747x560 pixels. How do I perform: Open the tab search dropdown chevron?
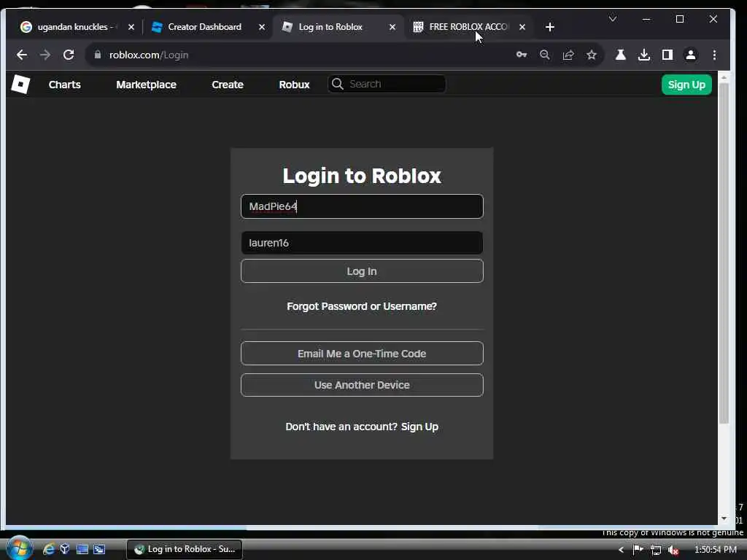613,18
